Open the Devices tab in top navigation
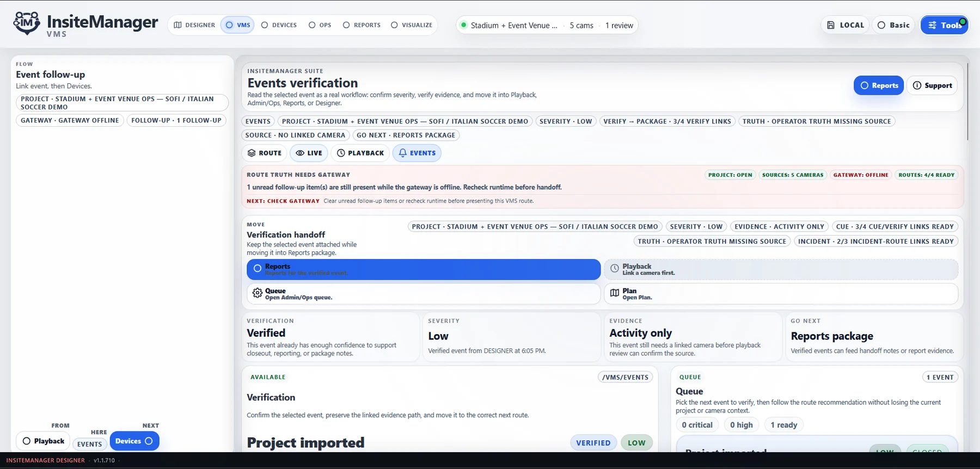The height and width of the screenshot is (469, 980). (279, 25)
